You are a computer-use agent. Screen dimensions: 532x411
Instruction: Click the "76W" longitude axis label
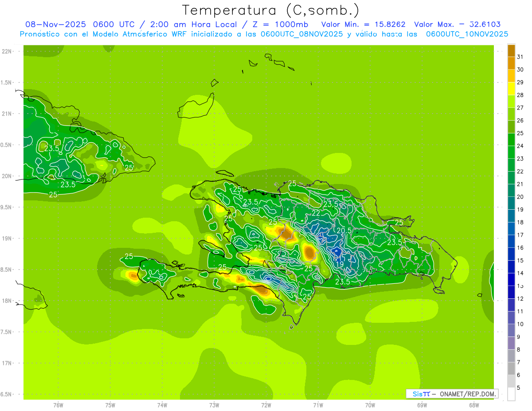pyautogui.click(x=58, y=405)
